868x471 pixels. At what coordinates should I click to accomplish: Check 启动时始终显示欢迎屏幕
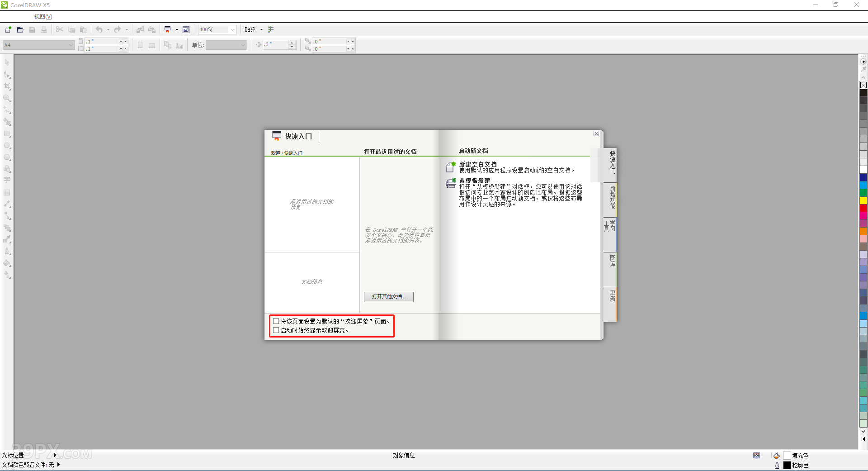[276, 330]
